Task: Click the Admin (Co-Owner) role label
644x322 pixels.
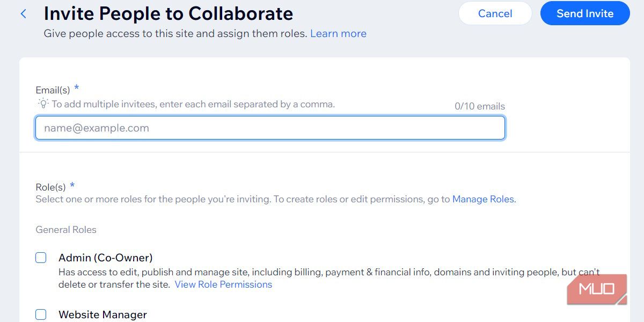Action: point(106,258)
